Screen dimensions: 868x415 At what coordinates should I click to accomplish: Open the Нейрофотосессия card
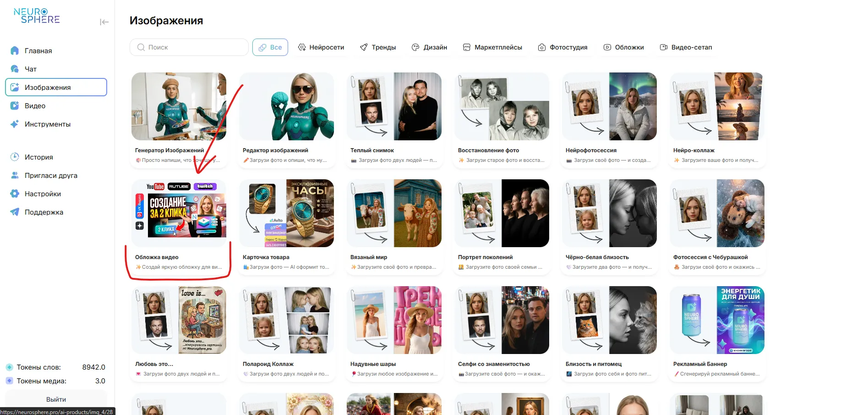[609, 119]
